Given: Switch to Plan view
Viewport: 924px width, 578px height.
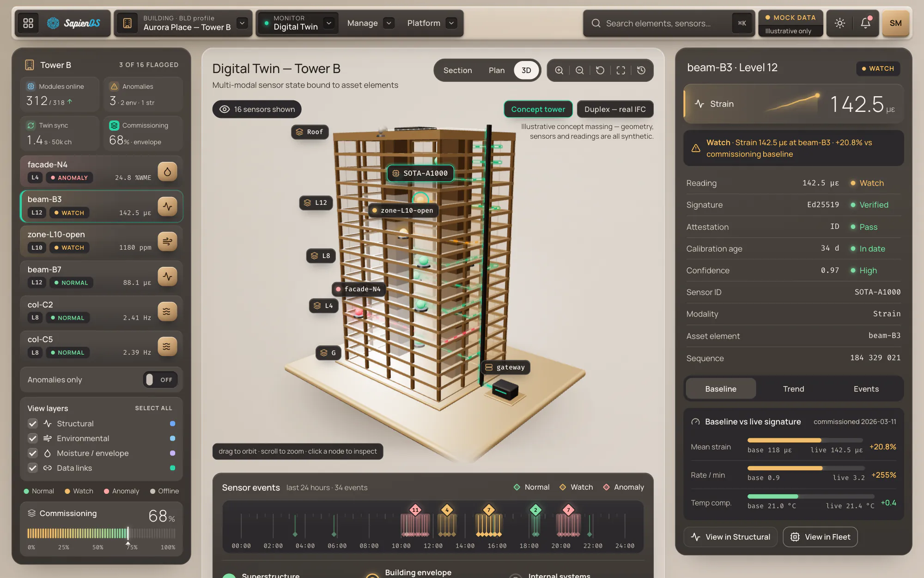Looking at the screenshot, I should 497,70.
